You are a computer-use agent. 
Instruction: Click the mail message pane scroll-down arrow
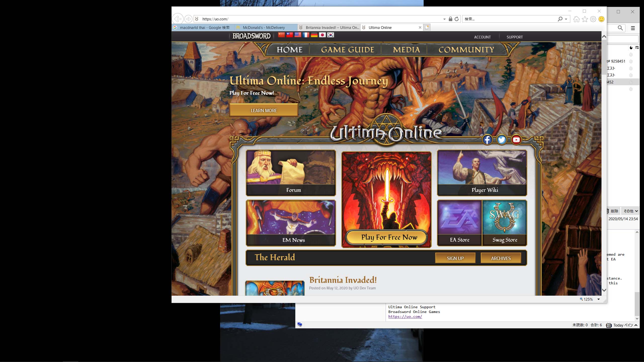pyautogui.click(x=637, y=319)
